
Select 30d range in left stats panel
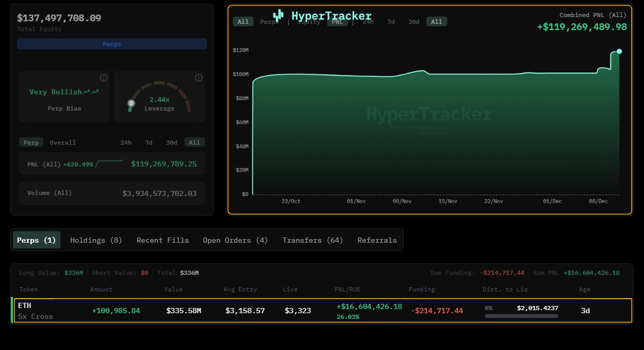coord(171,143)
